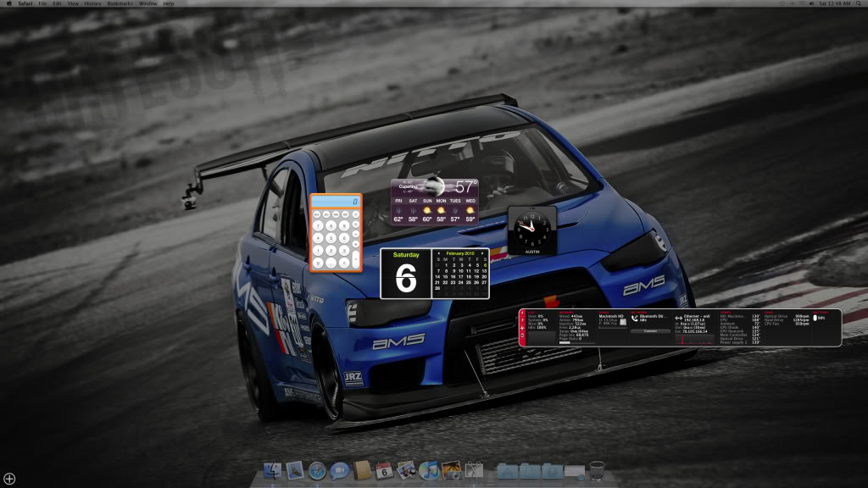Launch Safari compass icon in dock
This screenshot has height=488, width=868.
coord(317,469)
